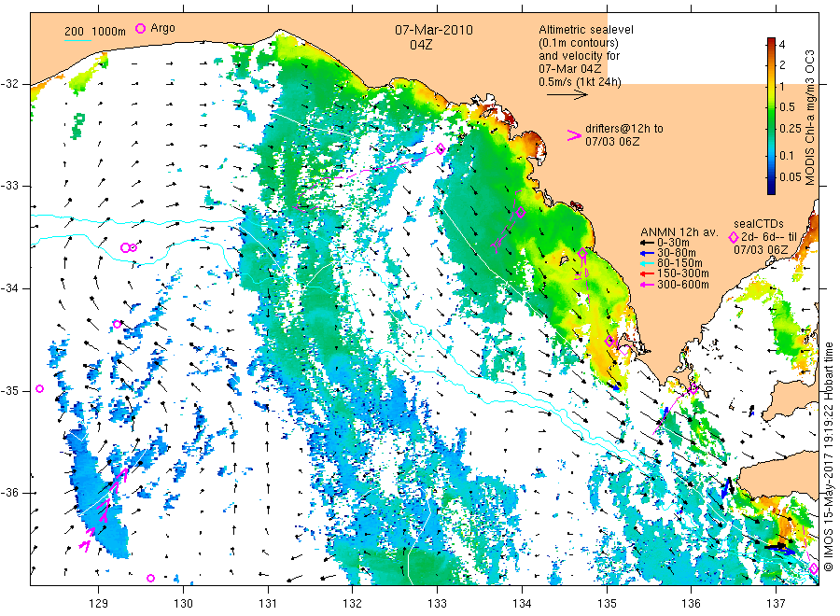This screenshot has height=616, width=840.
Task: Click the '04Z' time label under the date
Action: coord(421,45)
